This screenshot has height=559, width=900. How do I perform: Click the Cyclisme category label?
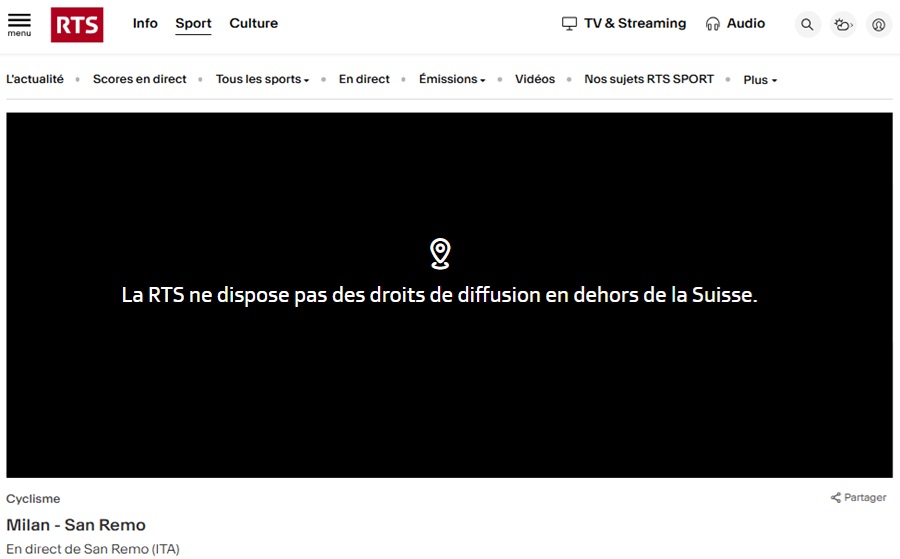point(33,499)
